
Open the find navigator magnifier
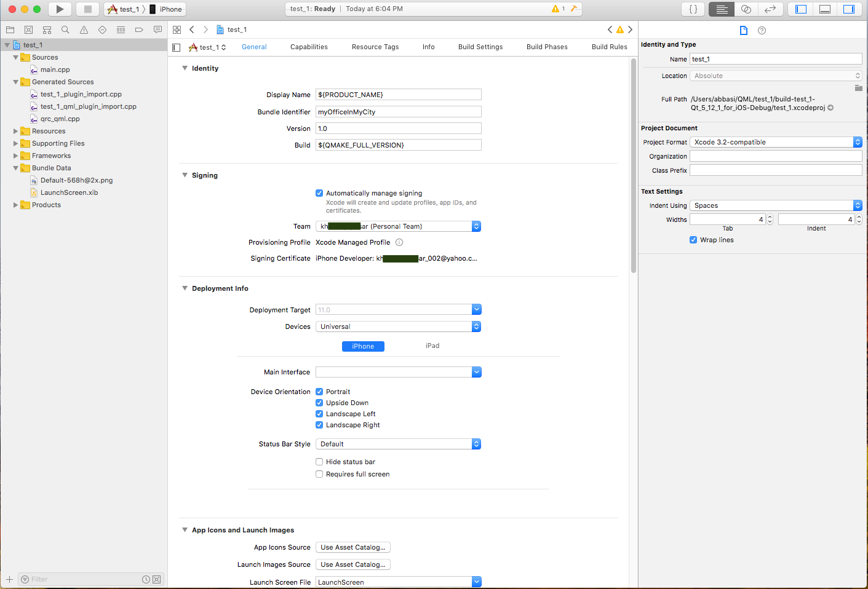click(65, 30)
